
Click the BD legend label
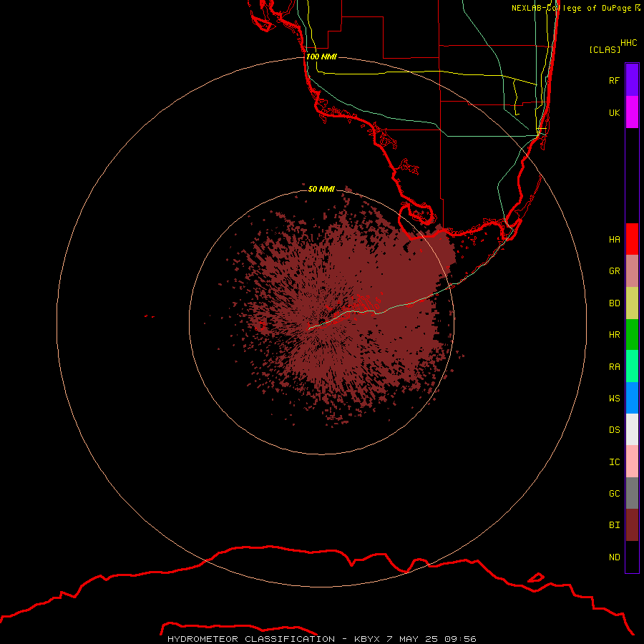tap(614, 303)
